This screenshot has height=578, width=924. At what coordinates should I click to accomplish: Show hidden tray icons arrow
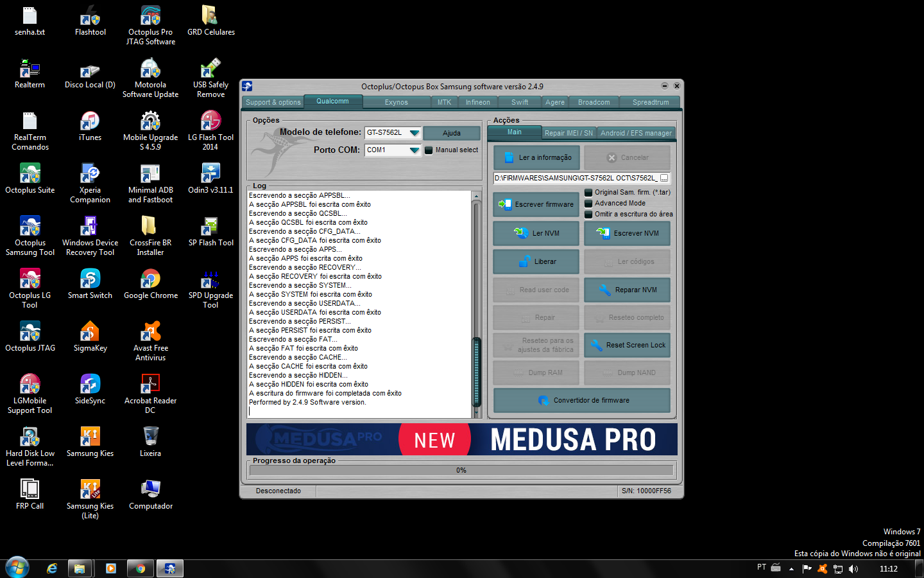pos(791,568)
